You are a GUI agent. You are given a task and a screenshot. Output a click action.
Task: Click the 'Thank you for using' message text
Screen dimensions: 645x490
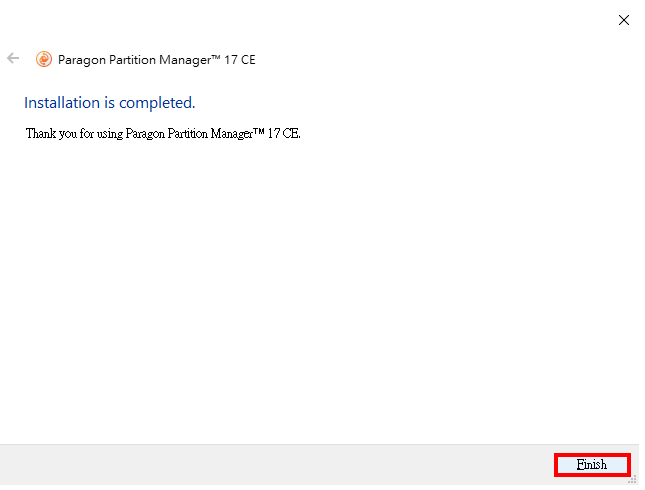pyautogui.click(x=163, y=134)
